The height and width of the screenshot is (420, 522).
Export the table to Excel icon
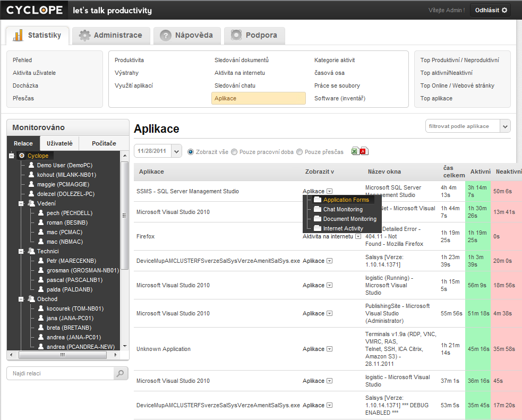[x=355, y=151]
